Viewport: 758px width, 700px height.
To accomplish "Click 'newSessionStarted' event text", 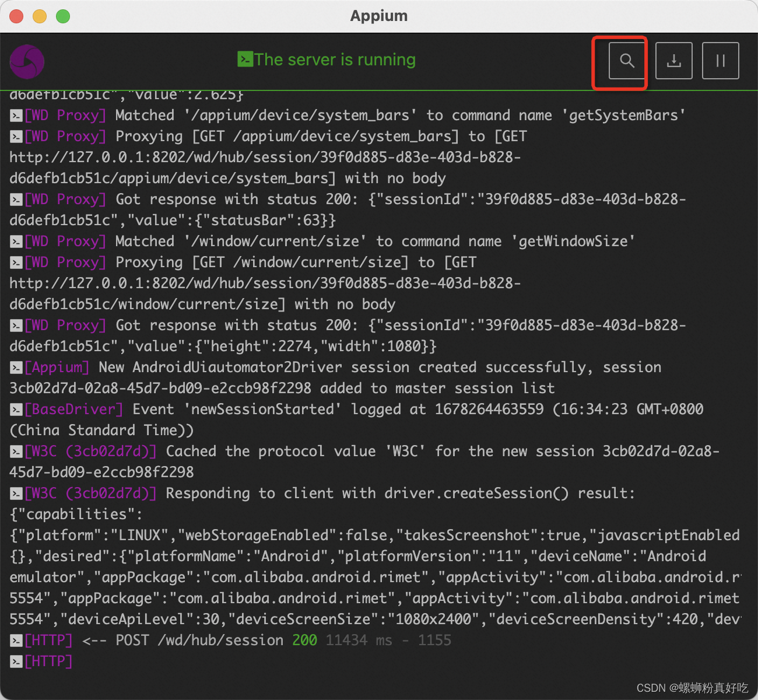I will pyautogui.click(x=262, y=409).
